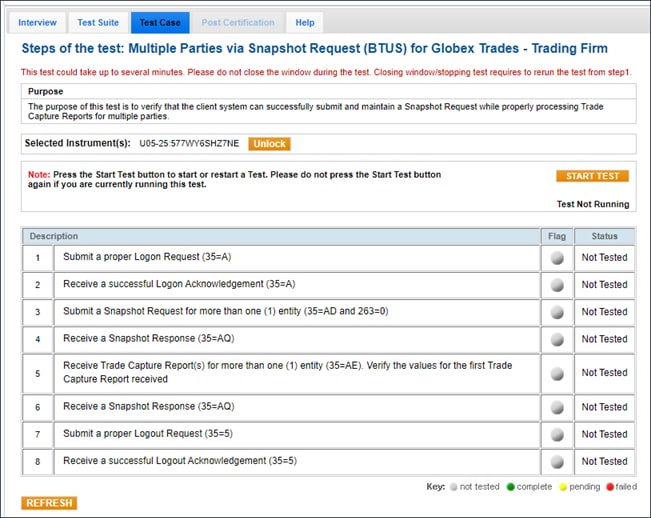The image size is (651, 518).
Task: Click the flag circle for step 6 Snapshot Response
Action: pyautogui.click(x=556, y=407)
